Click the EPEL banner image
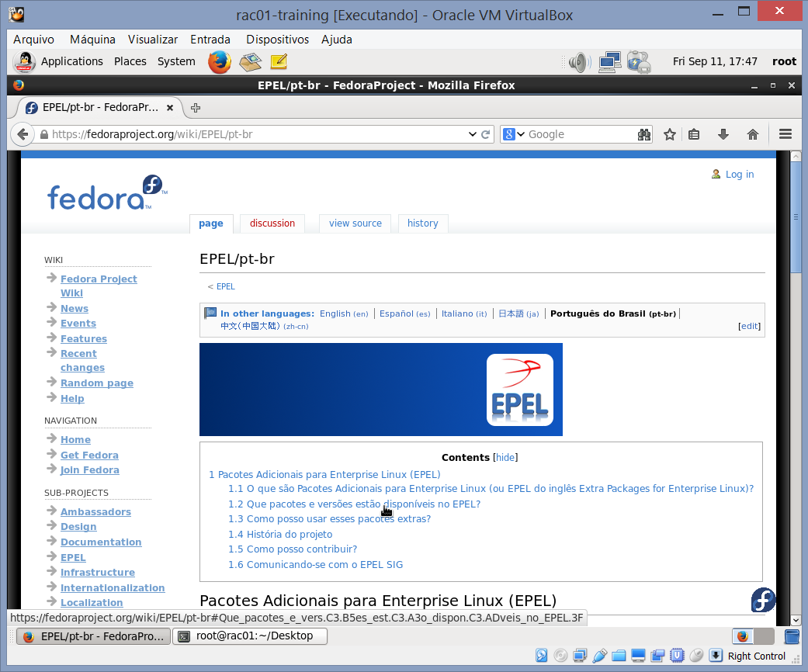 tap(381, 390)
